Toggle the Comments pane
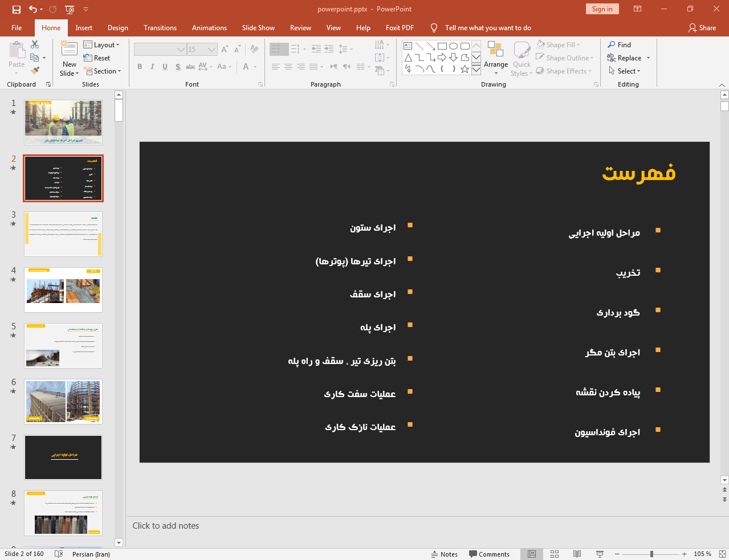 coord(489,554)
